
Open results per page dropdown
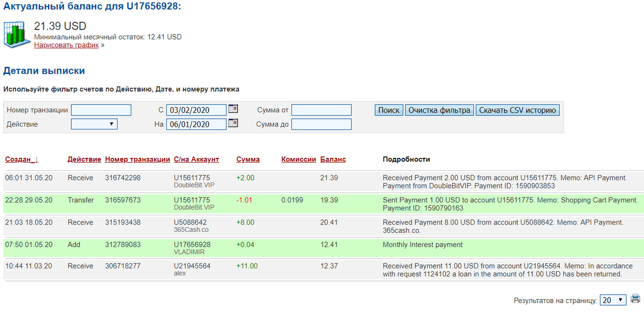click(613, 300)
